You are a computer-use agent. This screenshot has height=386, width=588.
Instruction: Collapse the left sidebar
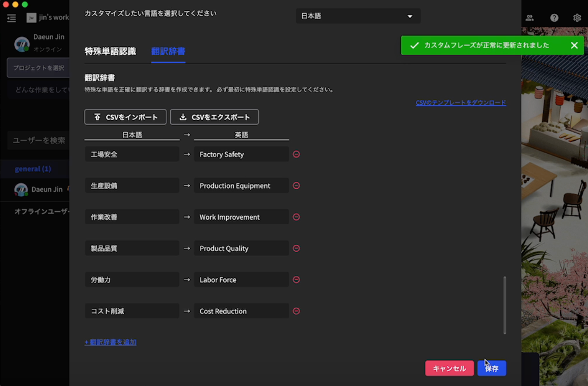click(x=11, y=17)
